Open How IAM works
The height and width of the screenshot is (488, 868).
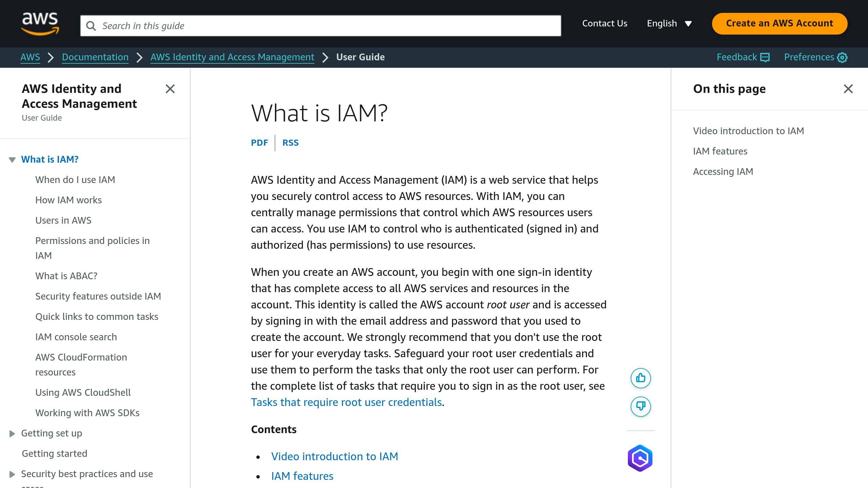click(68, 200)
